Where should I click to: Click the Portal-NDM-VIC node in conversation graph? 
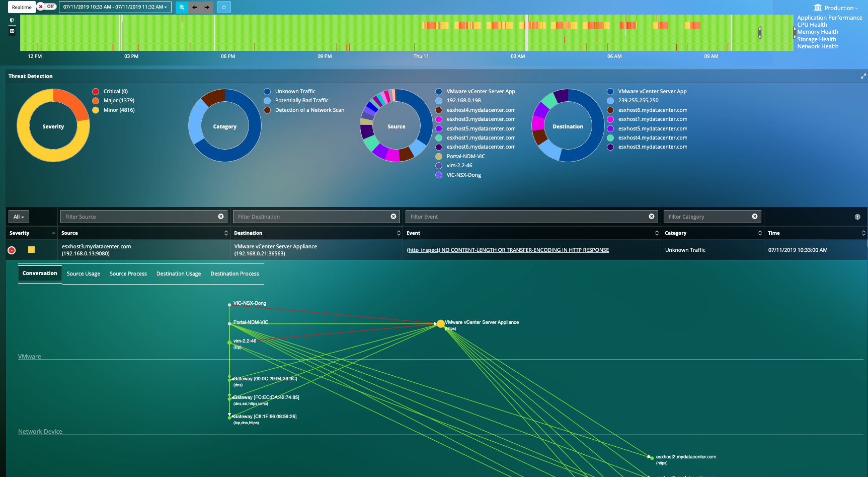(229, 323)
